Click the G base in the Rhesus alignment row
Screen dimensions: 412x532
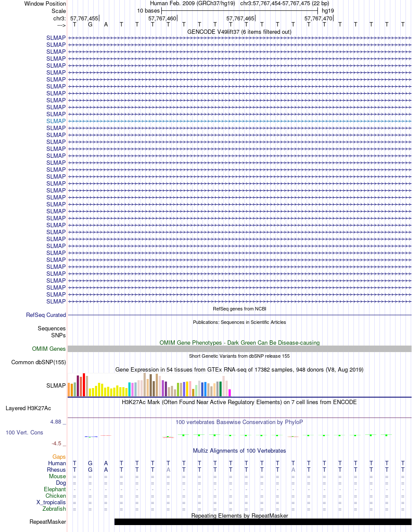tap(90, 470)
